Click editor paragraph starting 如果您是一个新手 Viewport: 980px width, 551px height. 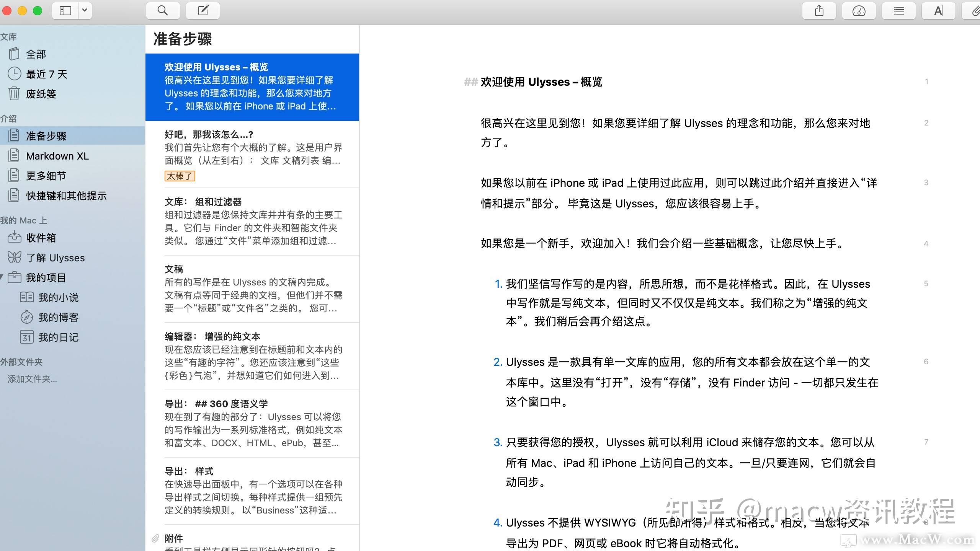click(x=663, y=243)
